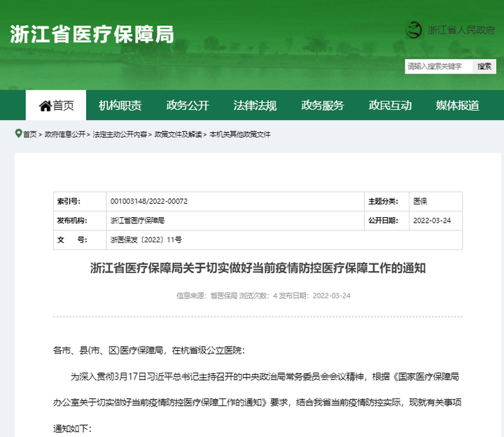504x437 pixels.
Task: Click the 浙江省人民政府 logo emblem
Action: [x=414, y=30]
